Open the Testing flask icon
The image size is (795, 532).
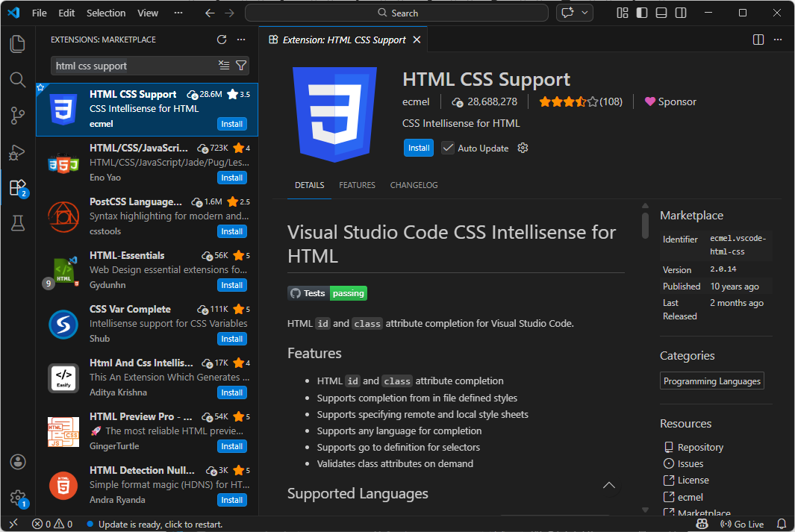(18, 222)
